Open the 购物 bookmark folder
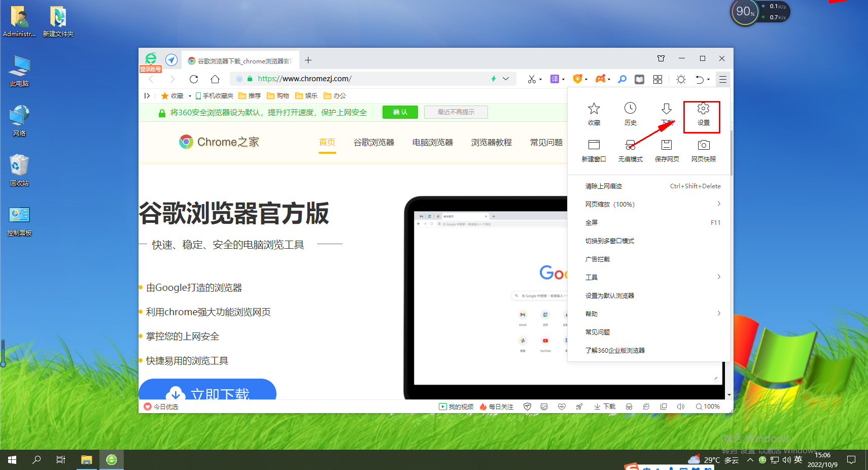 pos(278,96)
